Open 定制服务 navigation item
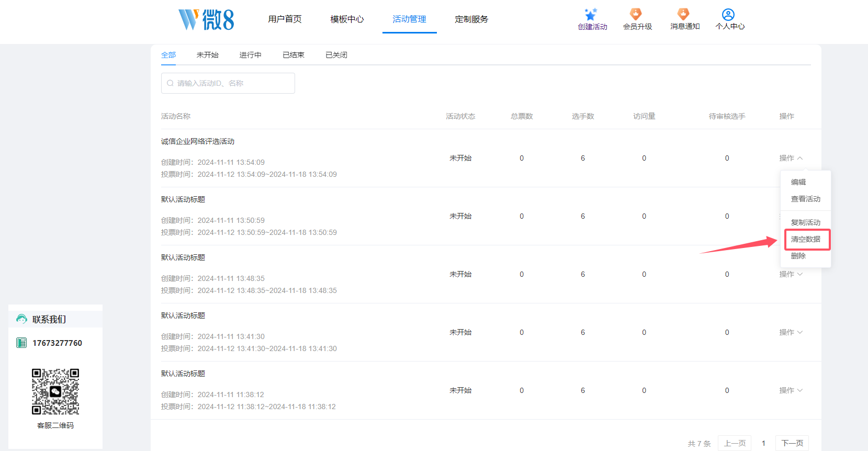Screen dimensions: 868x451 pyautogui.click(x=471, y=19)
